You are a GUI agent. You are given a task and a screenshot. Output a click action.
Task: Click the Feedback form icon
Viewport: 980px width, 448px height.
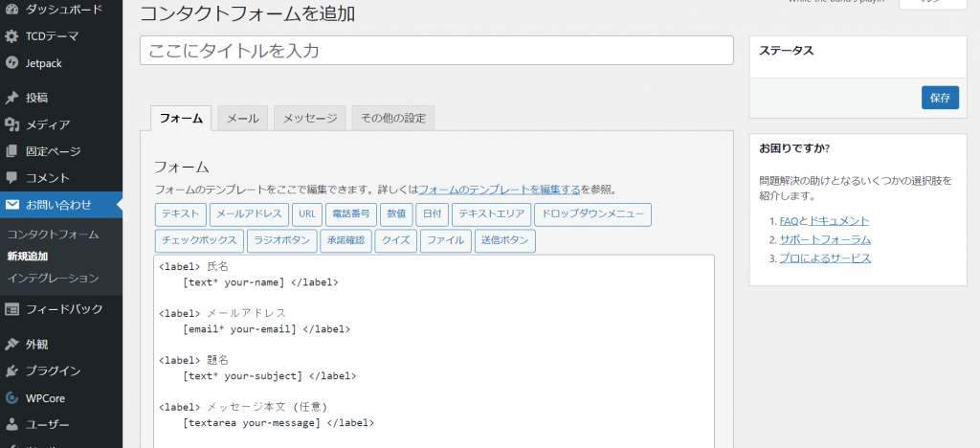(x=11, y=309)
